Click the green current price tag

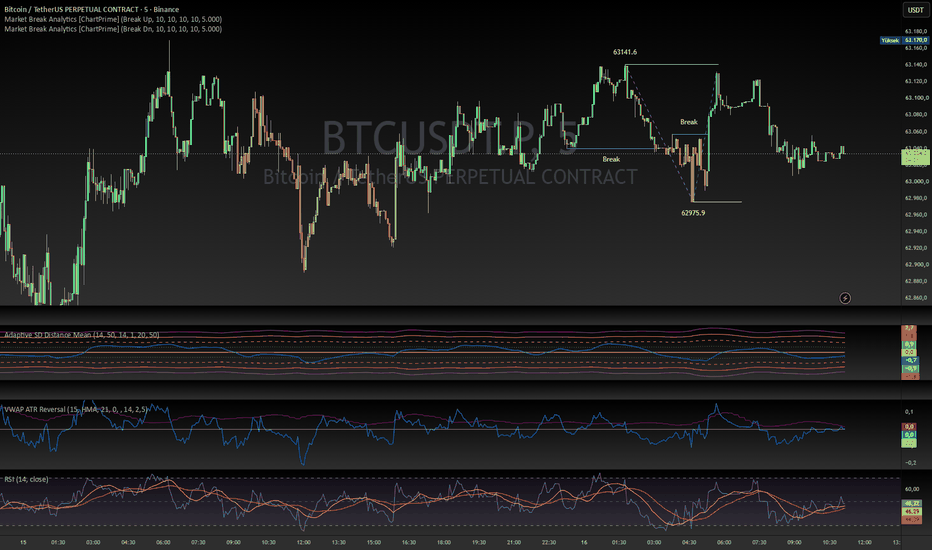[915, 157]
